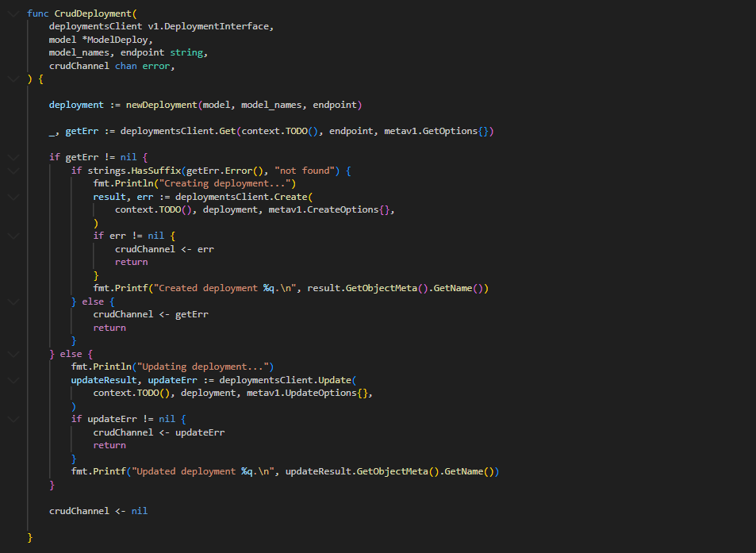The width and height of the screenshot is (756, 553).
Task: Click the "Creating deployment..." string
Action: [x=225, y=183]
